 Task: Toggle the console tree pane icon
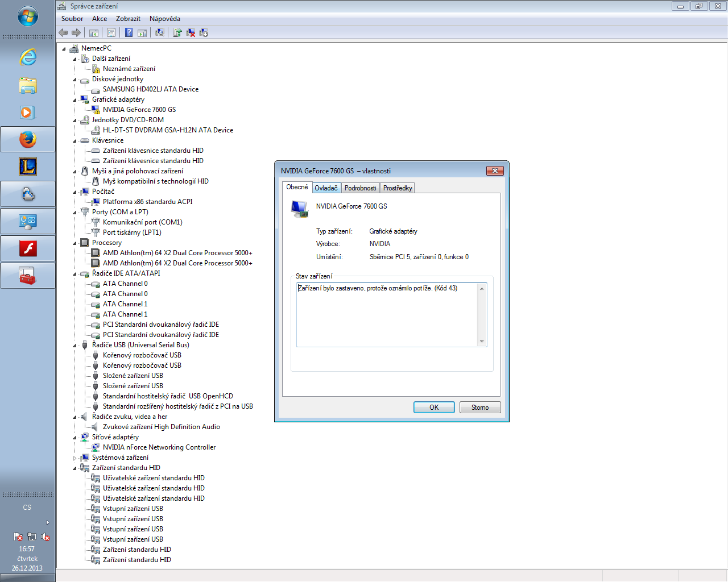[94, 33]
